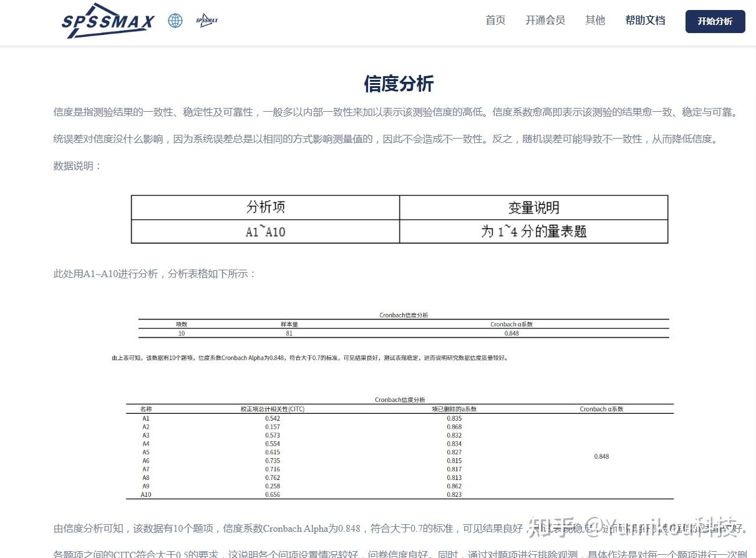The width and height of the screenshot is (756, 558).
Task: Click the CITC value 0.157 for A2
Action: coord(271,426)
